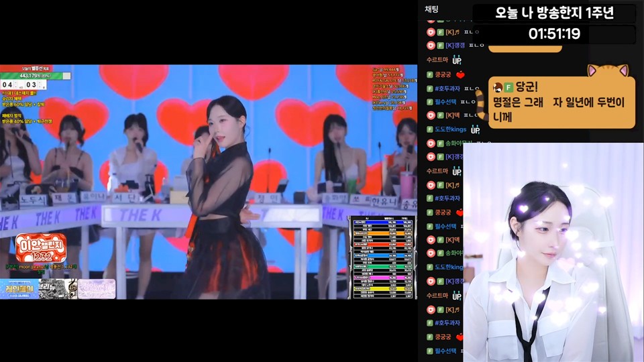Click the cat ears on the chat bubble
Screen dimensions: 644x362
coord(607,70)
